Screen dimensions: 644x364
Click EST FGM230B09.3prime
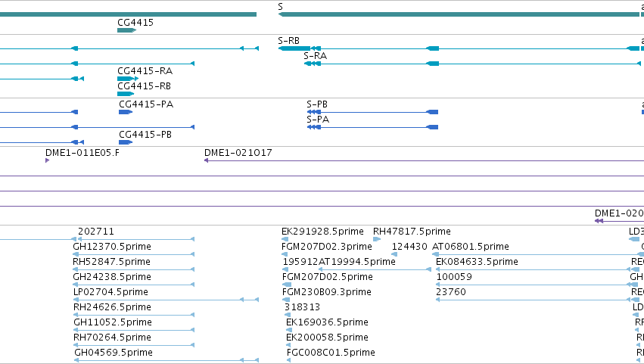click(327, 292)
